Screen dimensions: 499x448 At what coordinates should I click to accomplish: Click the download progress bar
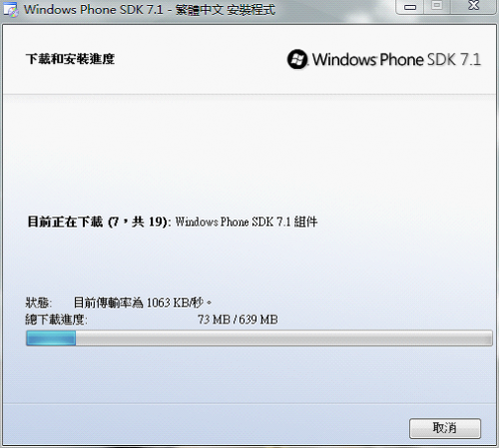(x=259, y=338)
